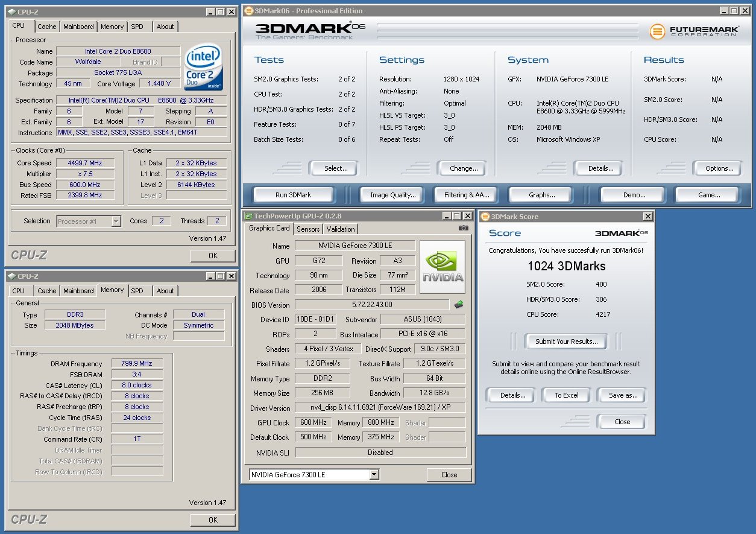
Task: Click the CPU name field Intel Core 2 Duo E8600
Action: pos(118,51)
